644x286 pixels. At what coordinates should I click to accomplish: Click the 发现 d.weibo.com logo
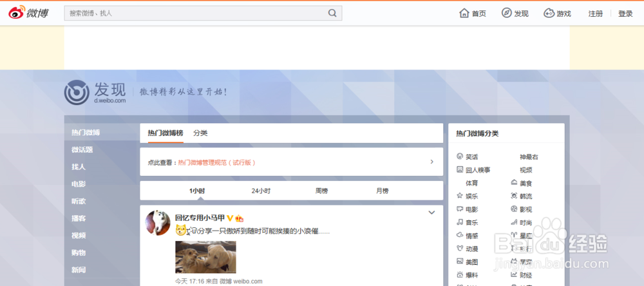click(95, 93)
